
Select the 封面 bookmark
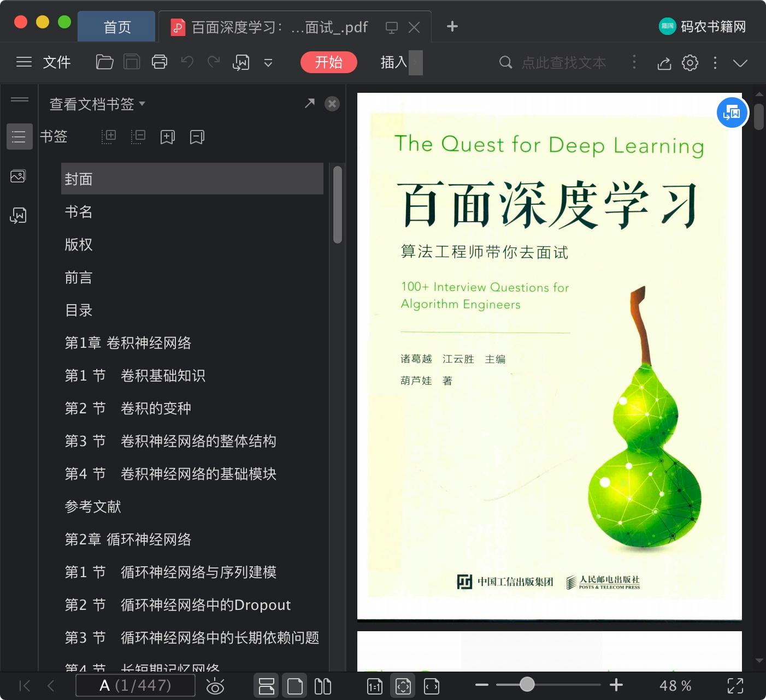click(192, 179)
